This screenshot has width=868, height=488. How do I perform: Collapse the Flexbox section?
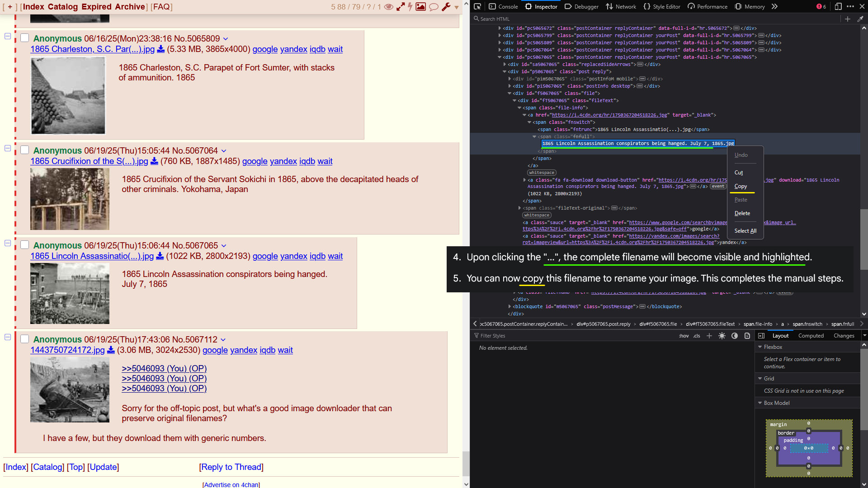[760, 347]
